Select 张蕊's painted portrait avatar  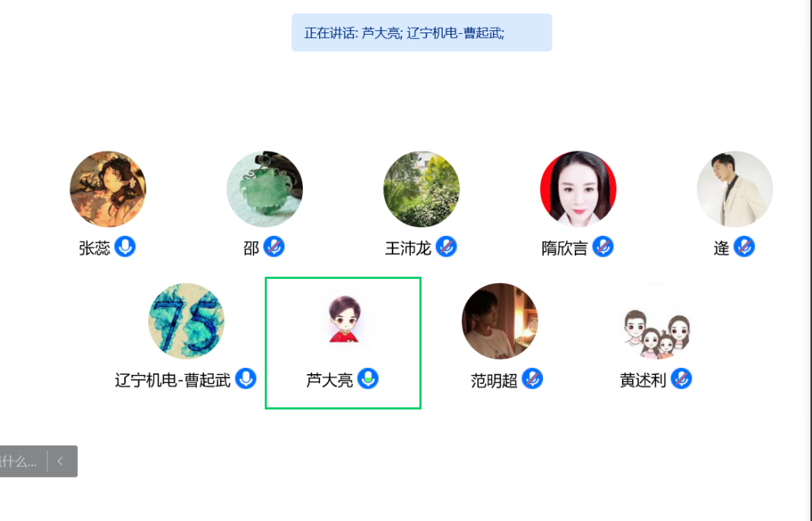[x=107, y=189]
